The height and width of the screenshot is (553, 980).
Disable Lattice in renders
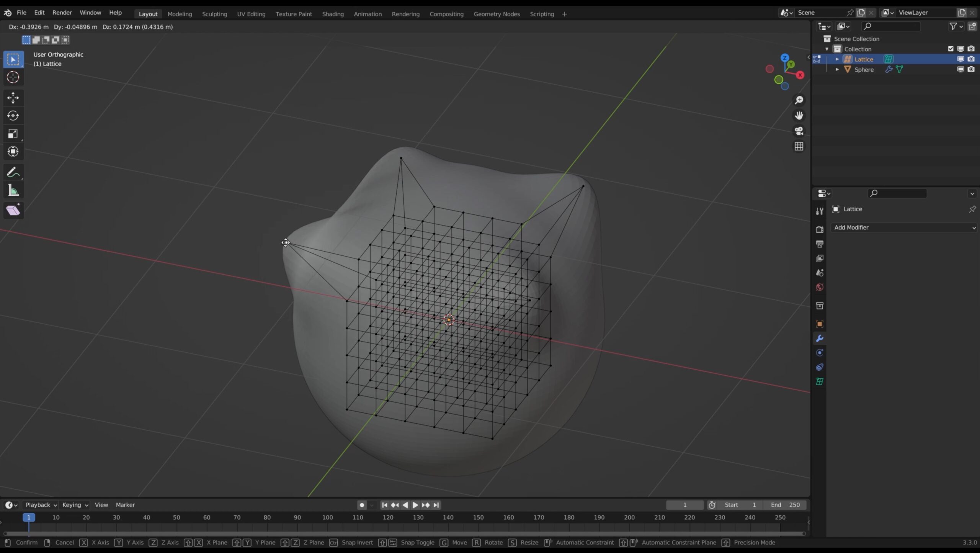click(x=971, y=59)
